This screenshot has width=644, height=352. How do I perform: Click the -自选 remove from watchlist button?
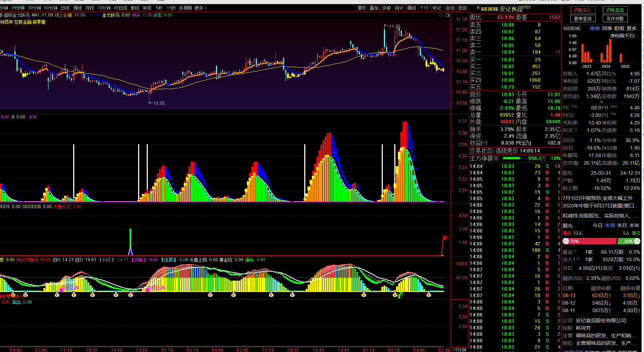pos(450,8)
